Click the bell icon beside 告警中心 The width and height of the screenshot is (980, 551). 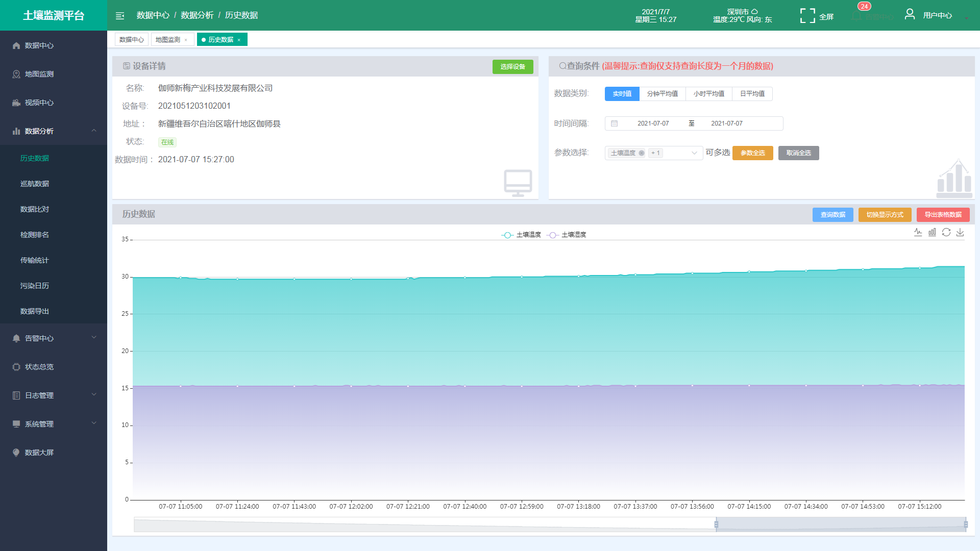click(x=16, y=338)
